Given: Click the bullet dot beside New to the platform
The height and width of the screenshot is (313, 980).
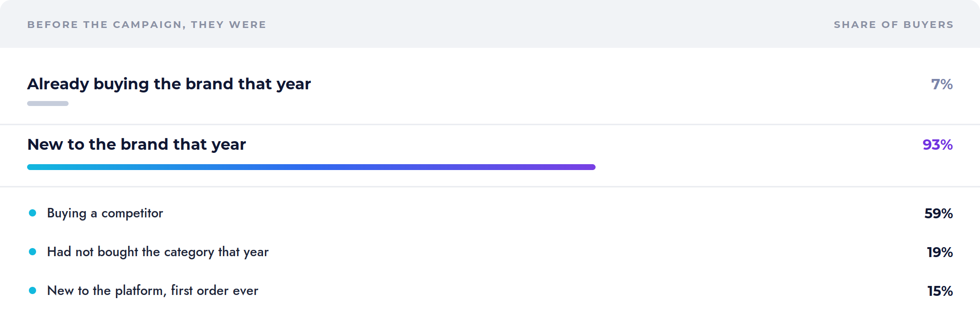Looking at the screenshot, I should 32,290.
